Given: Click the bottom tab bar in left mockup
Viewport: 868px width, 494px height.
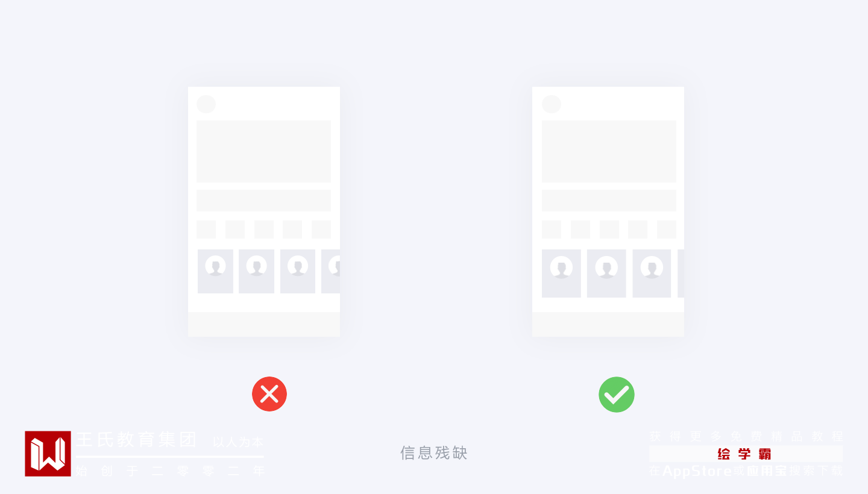Looking at the screenshot, I should pyautogui.click(x=264, y=324).
